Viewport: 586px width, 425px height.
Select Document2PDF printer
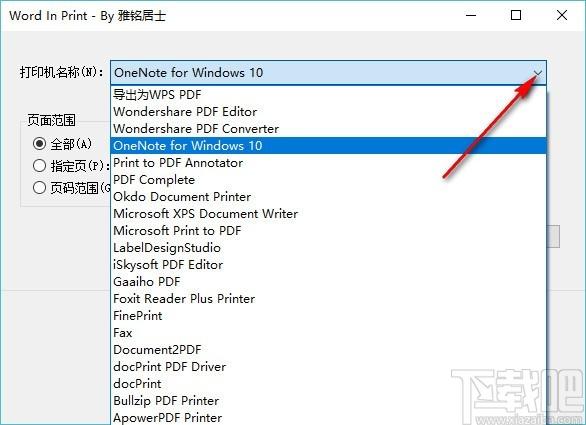point(329,350)
